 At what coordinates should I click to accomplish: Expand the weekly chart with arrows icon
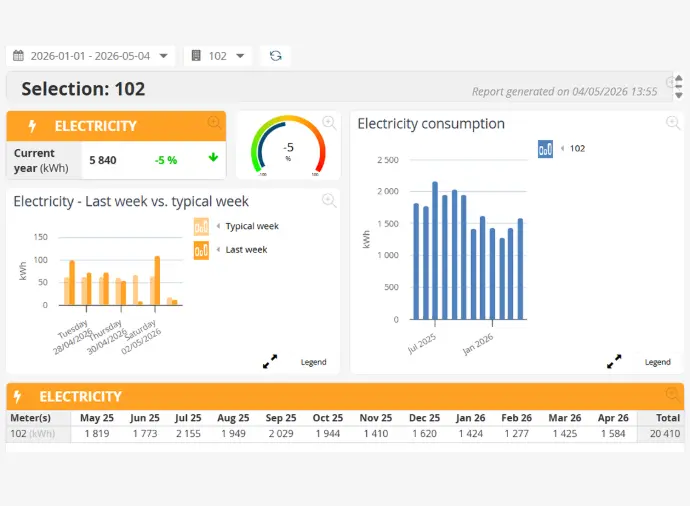[x=270, y=362]
